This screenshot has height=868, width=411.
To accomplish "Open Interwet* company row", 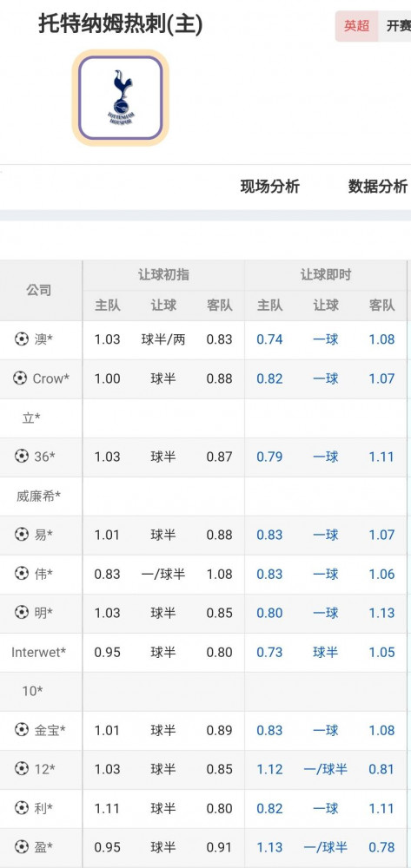I will [x=205, y=652].
